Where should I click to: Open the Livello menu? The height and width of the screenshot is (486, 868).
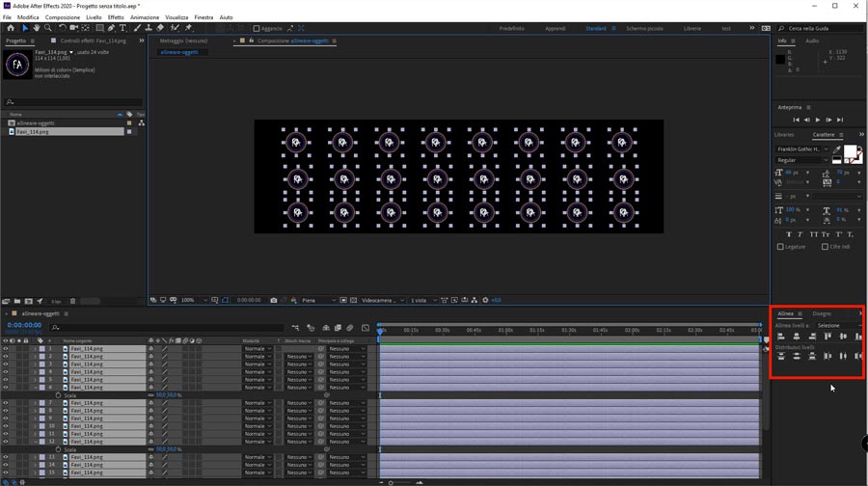(x=94, y=17)
